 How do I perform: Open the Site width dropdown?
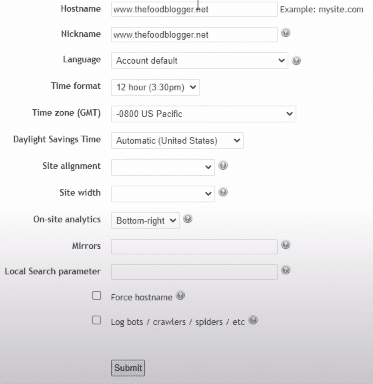(x=163, y=194)
